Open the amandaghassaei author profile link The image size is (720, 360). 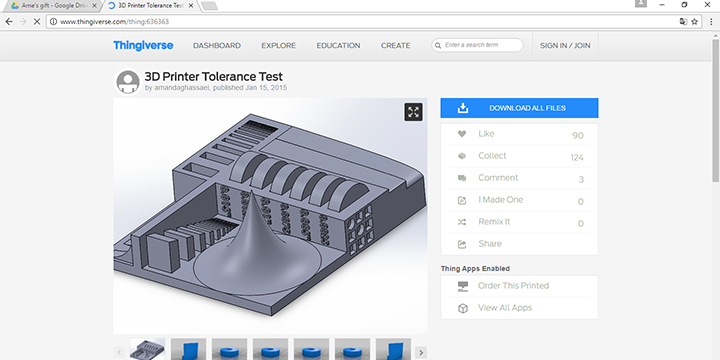[x=181, y=87]
